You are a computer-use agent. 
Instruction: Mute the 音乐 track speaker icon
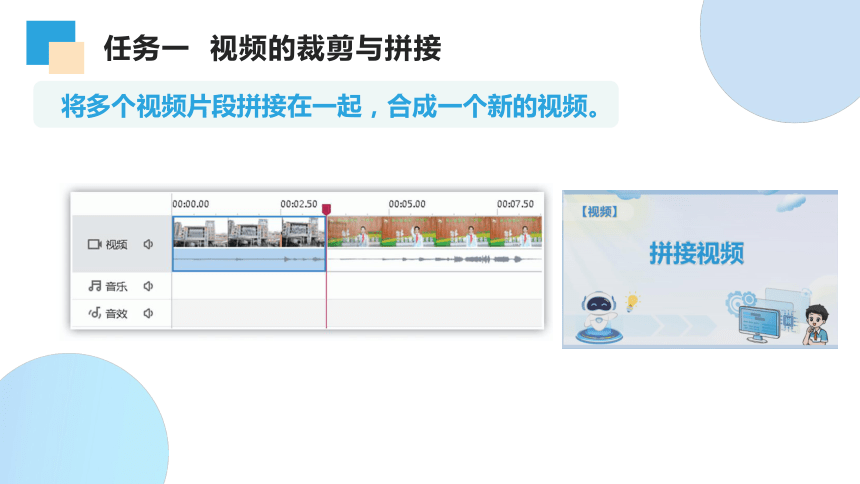(x=148, y=286)
